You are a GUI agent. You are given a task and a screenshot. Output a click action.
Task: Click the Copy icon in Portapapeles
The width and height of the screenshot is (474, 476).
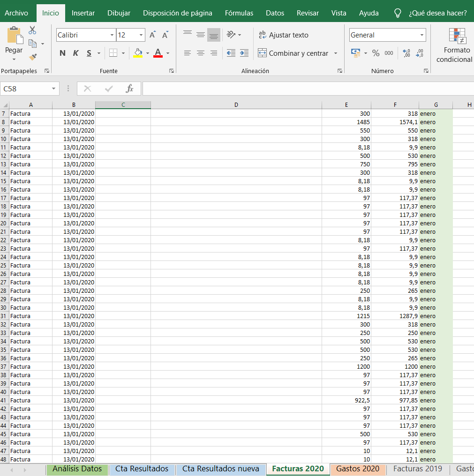click(x=32, y=44)
